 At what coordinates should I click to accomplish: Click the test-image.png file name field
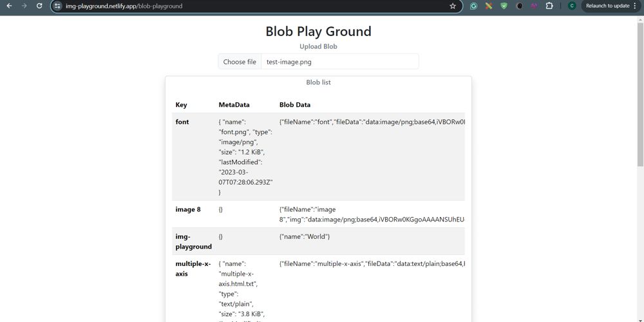coord(339,62)
